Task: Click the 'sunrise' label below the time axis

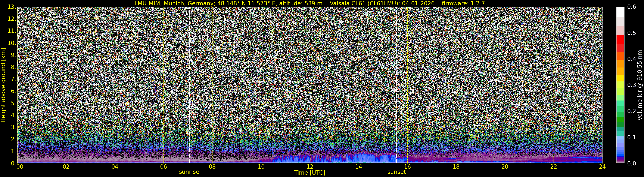Action: [x=189, y=172]
